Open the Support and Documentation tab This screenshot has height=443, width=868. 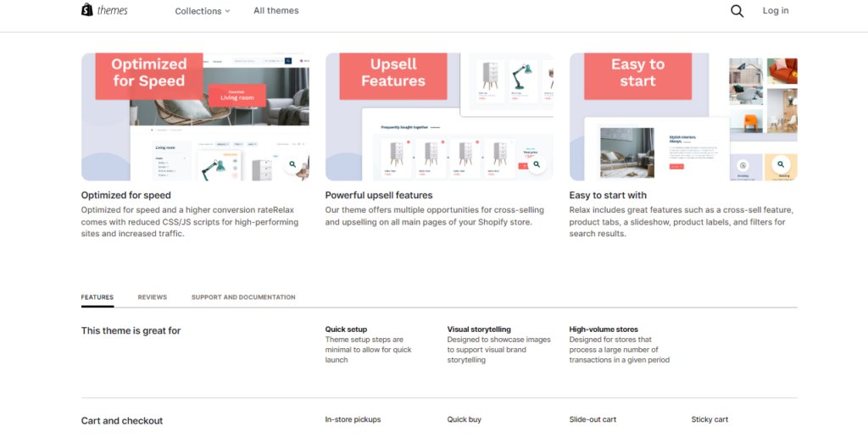click(243, 297)
